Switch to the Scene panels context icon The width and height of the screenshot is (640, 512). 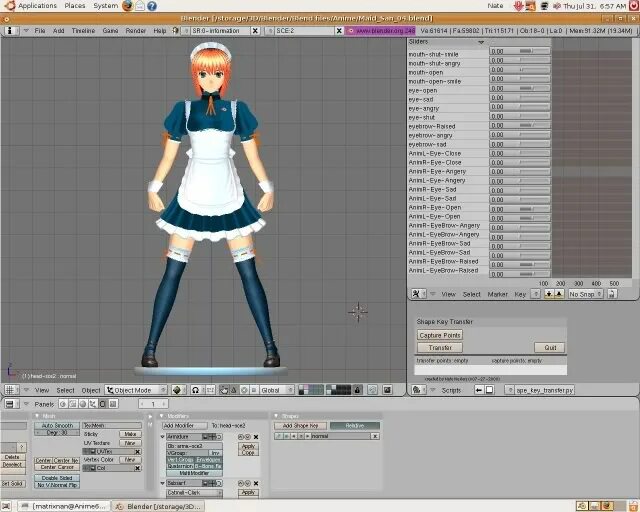(113, 404)
